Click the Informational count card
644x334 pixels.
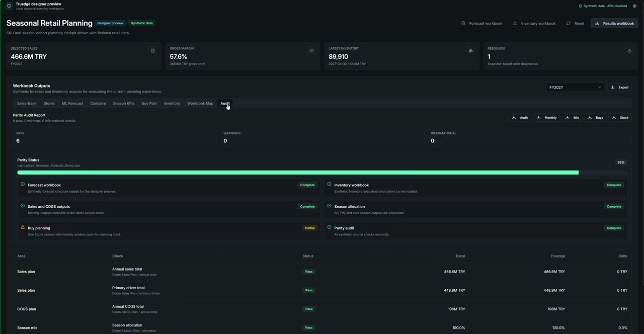click(529, 137)
